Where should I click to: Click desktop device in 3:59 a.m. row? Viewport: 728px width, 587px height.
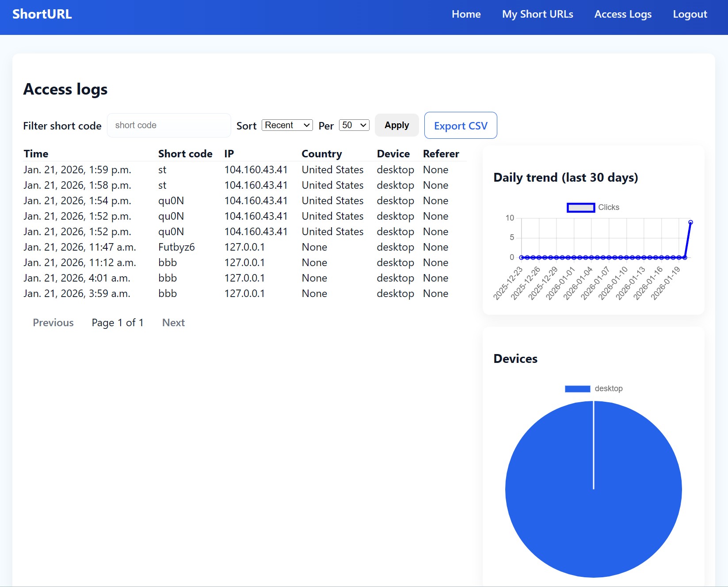[395, 293]
